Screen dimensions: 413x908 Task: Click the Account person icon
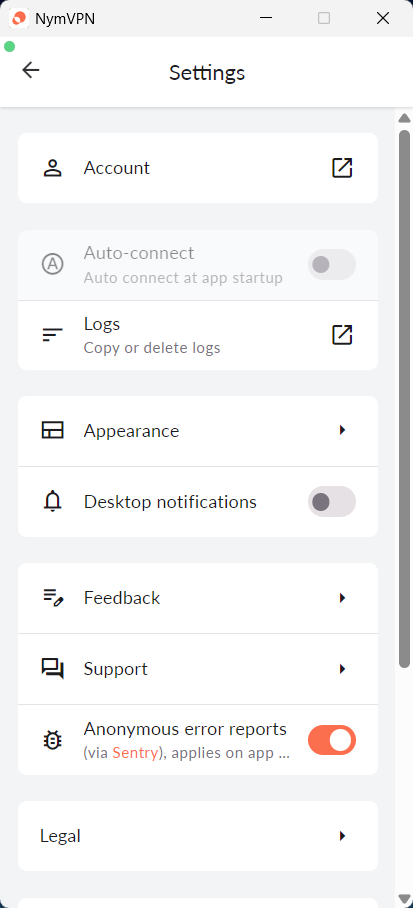coord(53,168)
